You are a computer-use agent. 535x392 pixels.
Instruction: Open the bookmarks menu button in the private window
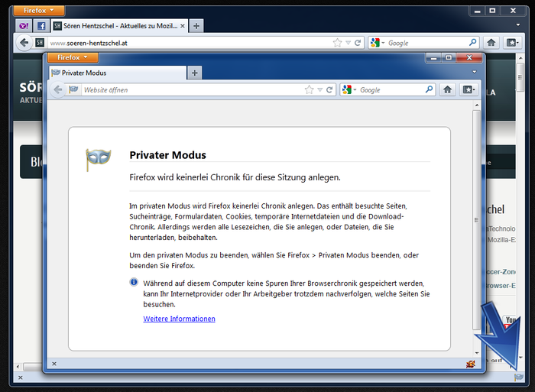pos(468,89)
